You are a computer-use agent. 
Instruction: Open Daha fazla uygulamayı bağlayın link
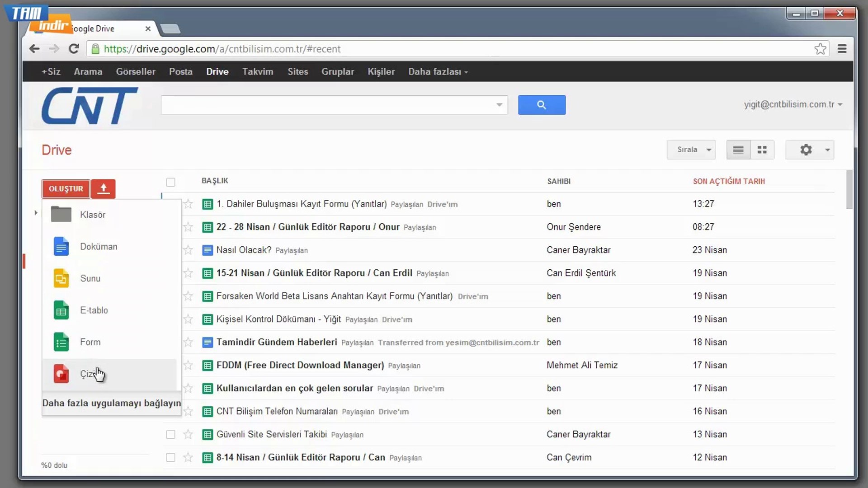tap(111, 403)
